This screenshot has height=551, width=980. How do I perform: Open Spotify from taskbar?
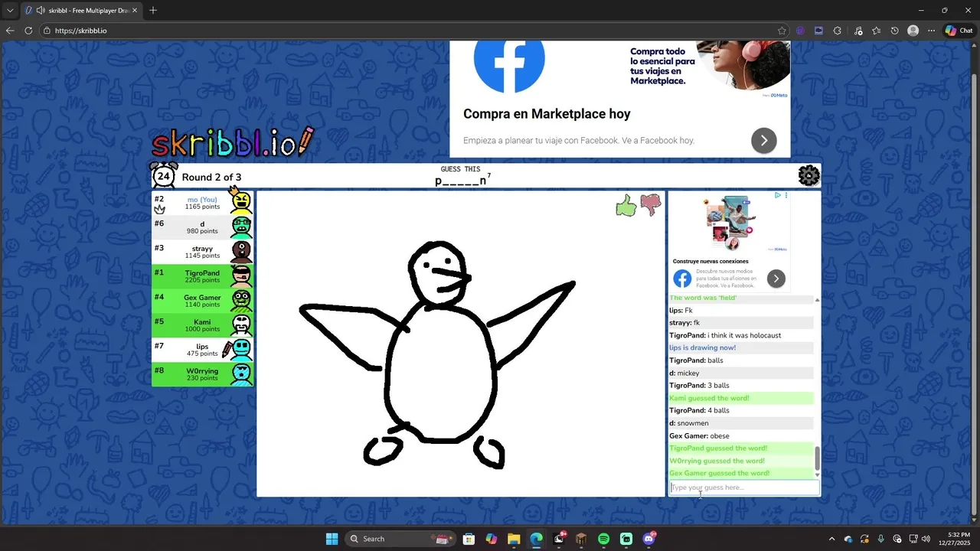603,539
